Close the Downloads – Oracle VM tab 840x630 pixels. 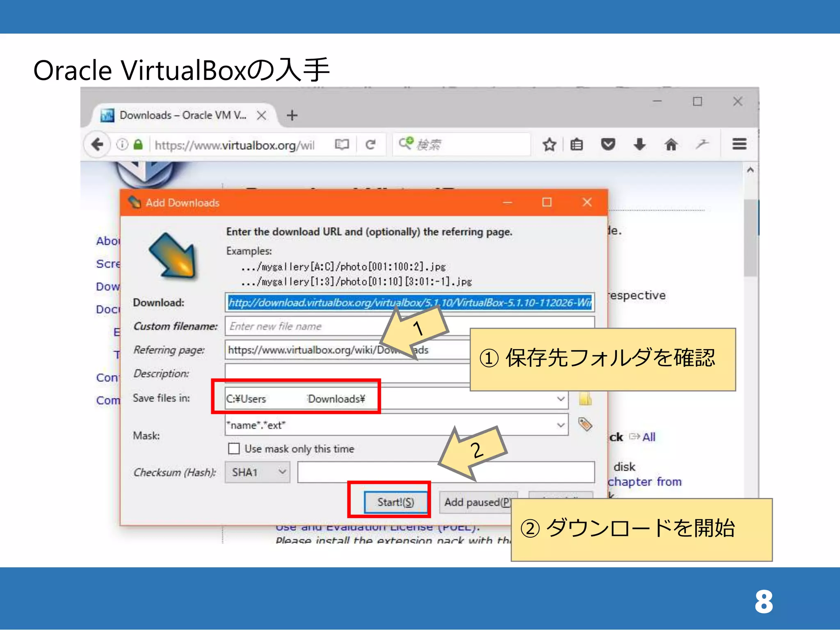tap(261, 115)
